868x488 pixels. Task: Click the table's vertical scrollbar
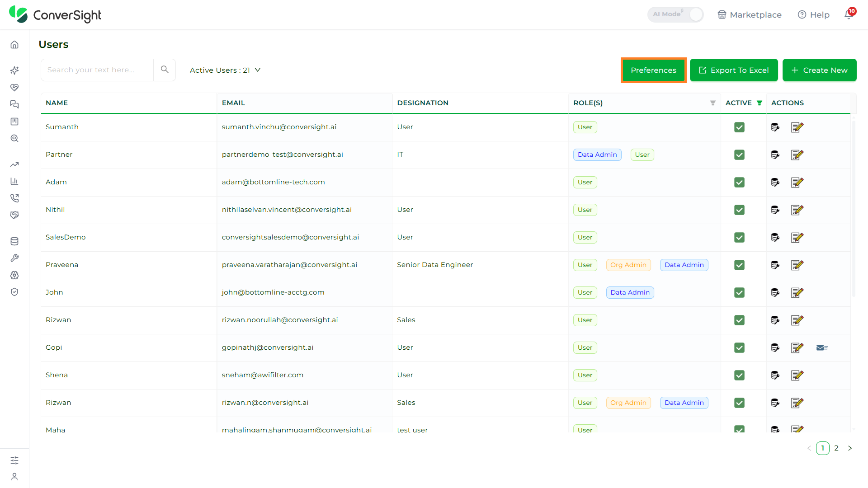tap(854, 208)
